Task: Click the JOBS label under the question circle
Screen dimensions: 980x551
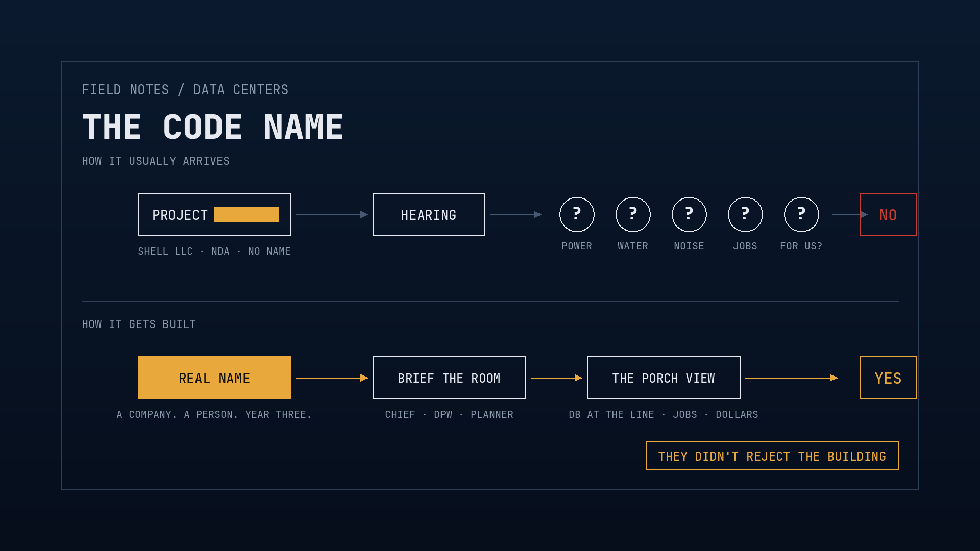Action: click(745, 246)
